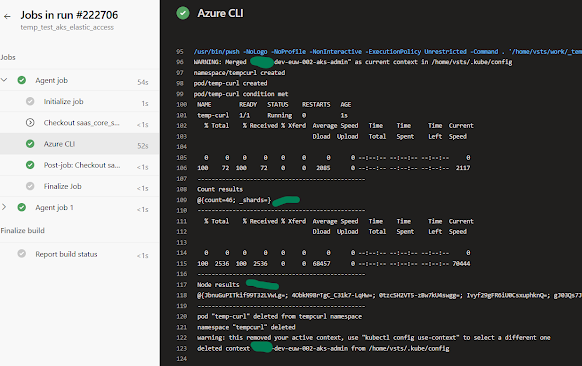Click the Azure CLI green check in the sidebar
Image resolution: width=582 pixels, height=366 pixels.
point(30,144)
